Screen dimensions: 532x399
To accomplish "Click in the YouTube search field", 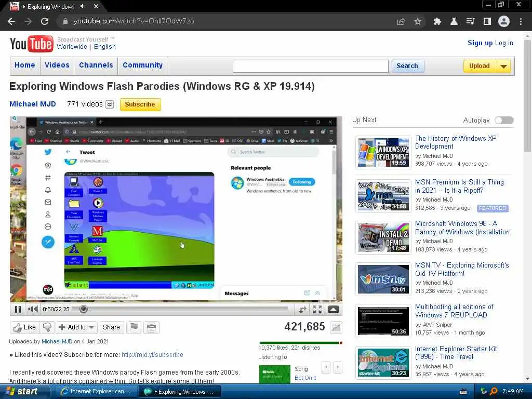I will click(x=311, y=66).
